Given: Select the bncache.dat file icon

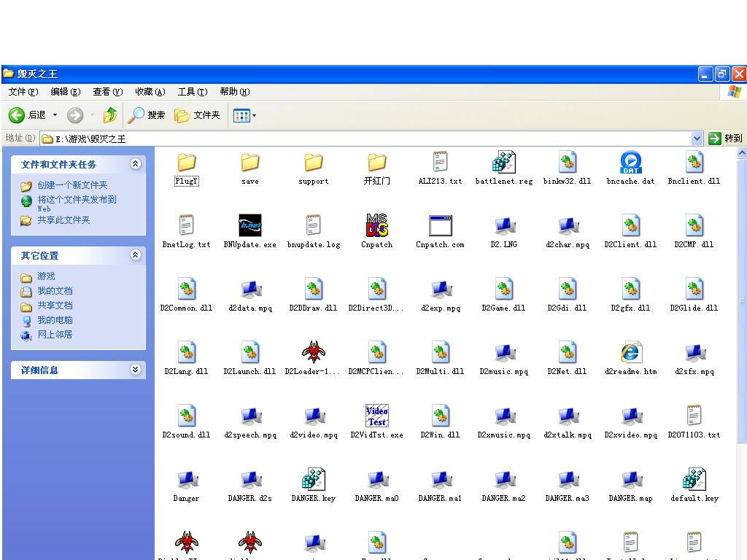Looking at the screenshot, I should click(x=630, y=163).
